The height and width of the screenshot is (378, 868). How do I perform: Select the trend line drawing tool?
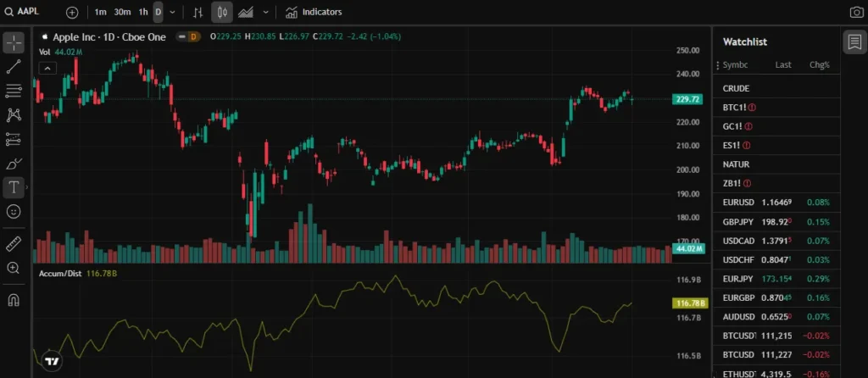click(x=14, y=66)
